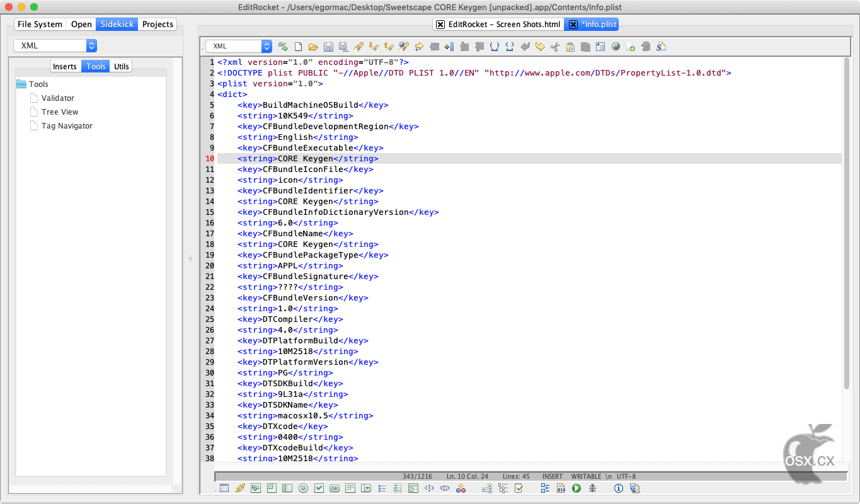860x504 pixels.
Task: Click the green arrows language refresh icon
Action: pyautogui.click(x=283, y=47)
